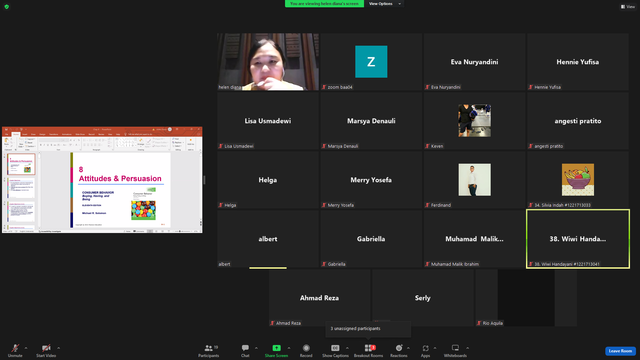
Task: Open the File tab in shared PowerPoint
Action: tap(7, 134)
